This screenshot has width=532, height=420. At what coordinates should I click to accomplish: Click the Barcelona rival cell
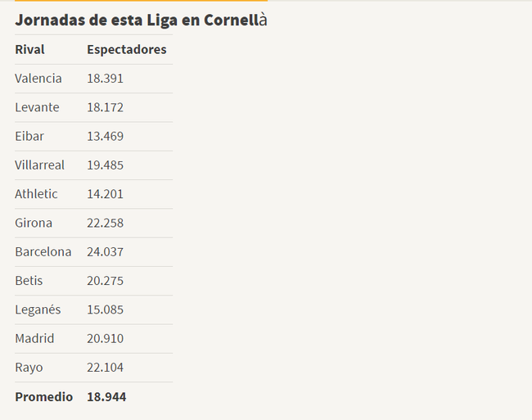point(43,251)
